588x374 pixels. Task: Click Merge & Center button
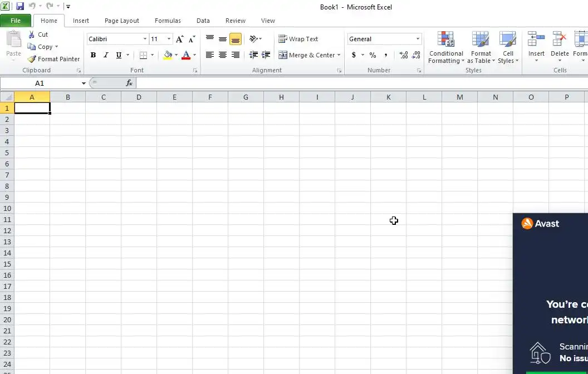(306, 55)
